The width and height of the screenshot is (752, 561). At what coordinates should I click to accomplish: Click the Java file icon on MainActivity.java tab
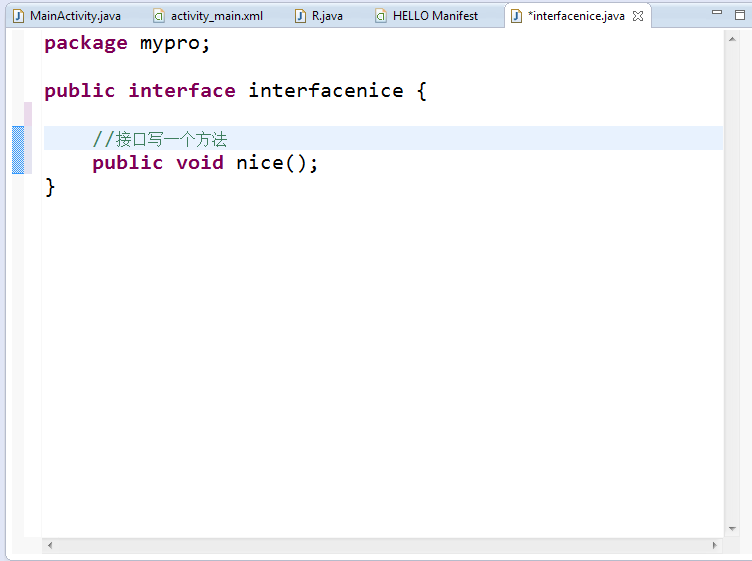(x=18, y=16)
